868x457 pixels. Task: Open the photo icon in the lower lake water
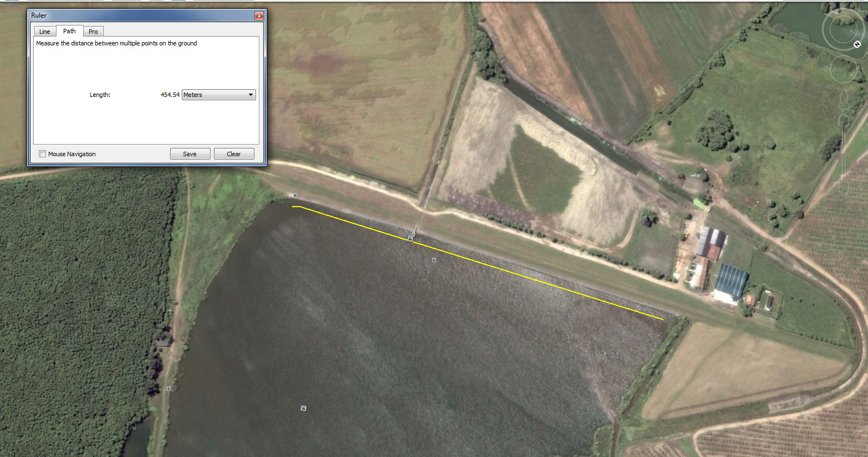303,408
